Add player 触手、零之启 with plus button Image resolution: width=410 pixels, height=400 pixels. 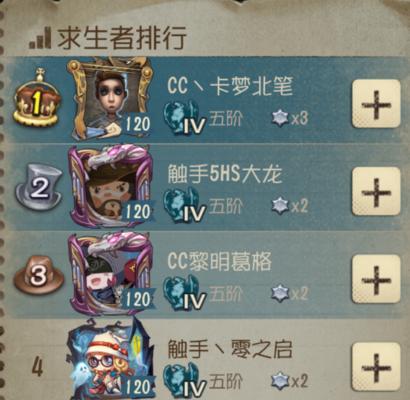pos(376,367)
